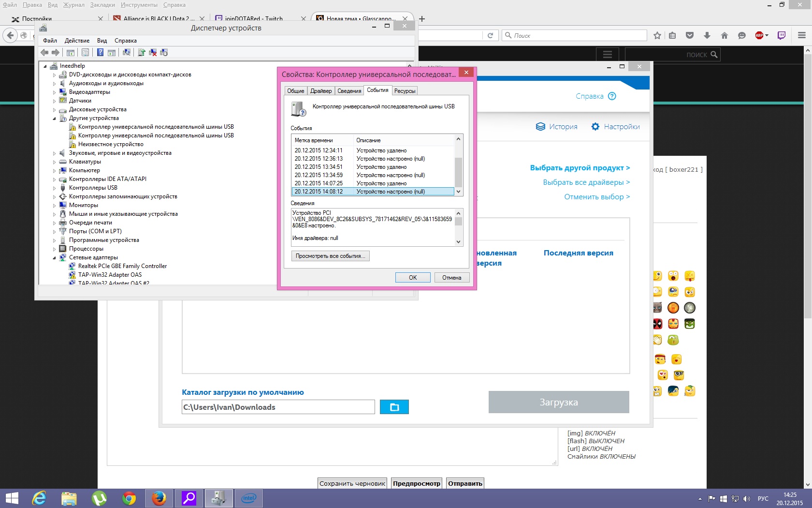This screenshot has width=812, height=508.
Task: Go to Firefox Home page icon
Action: click(x=724, y=35)
